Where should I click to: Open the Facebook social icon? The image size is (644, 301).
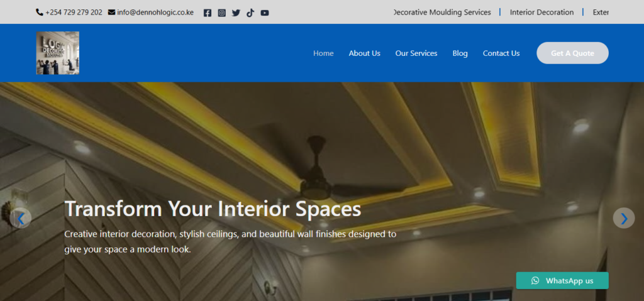coord(208,13)
